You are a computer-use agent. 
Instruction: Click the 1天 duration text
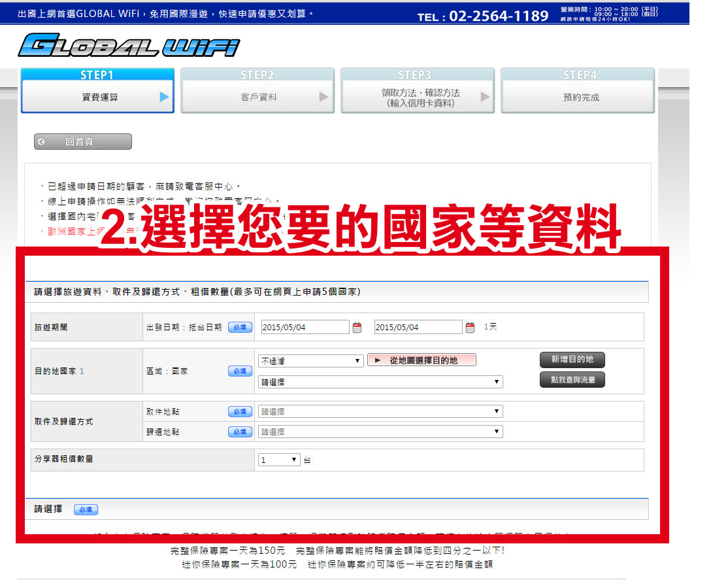[490, 327]
